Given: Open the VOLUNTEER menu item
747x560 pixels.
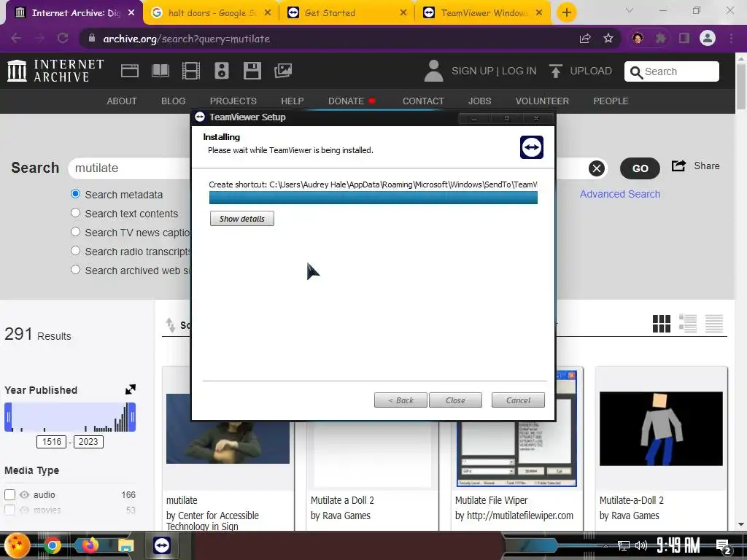Looking at the screenshot, I should [x=542, y=101].
